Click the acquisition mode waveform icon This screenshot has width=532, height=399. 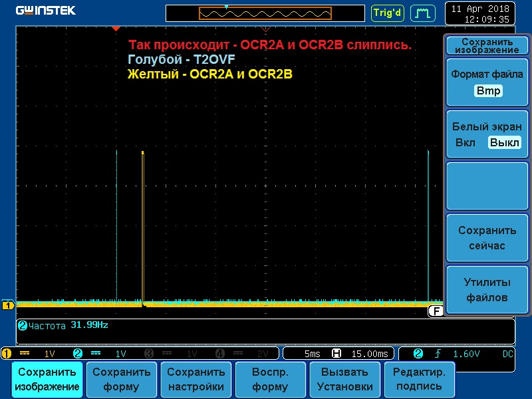pyautogui.click(x=422, y=13)
